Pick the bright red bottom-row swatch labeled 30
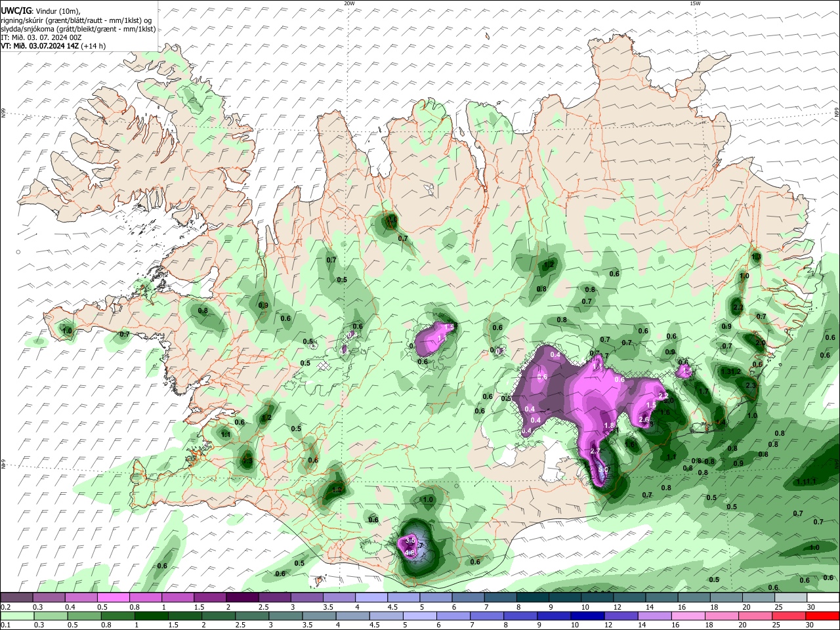Viewport: 840px width, 630px height. pyautogui.click(x=822, y=616)
